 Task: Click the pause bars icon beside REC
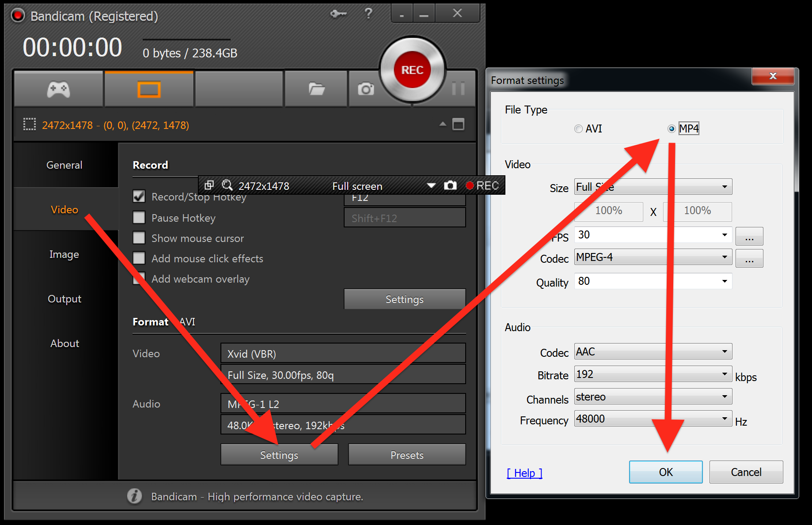458,88
